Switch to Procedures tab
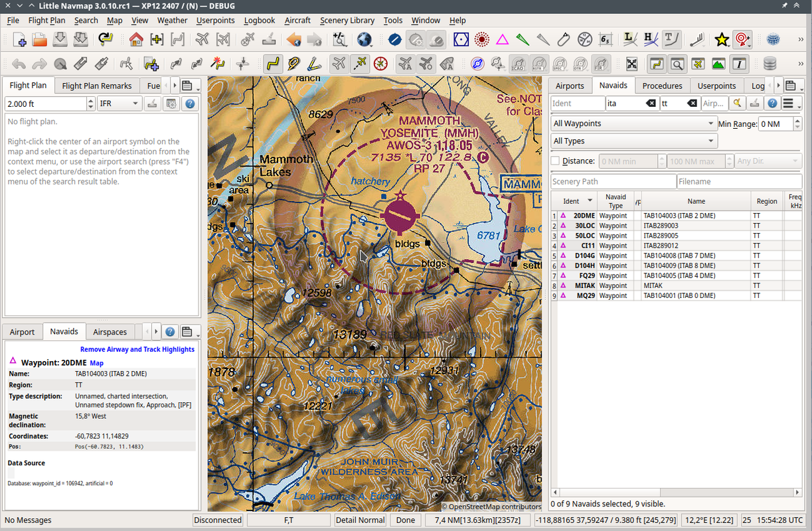 tap(662, 86)
